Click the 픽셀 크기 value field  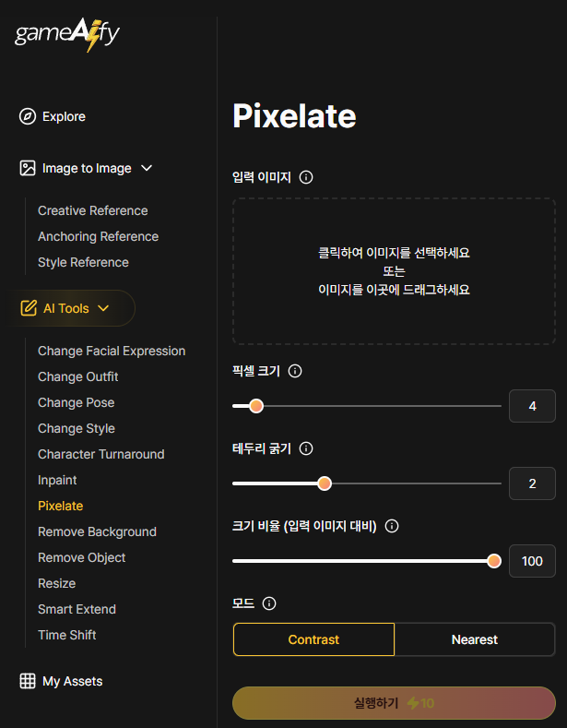coord(532,406)
